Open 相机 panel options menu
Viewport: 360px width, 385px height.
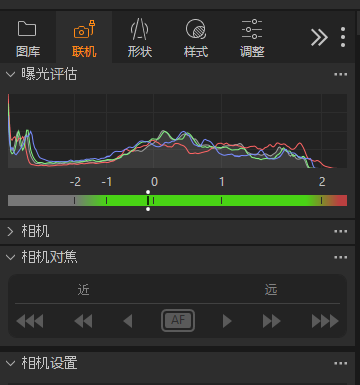pos(340,231)
